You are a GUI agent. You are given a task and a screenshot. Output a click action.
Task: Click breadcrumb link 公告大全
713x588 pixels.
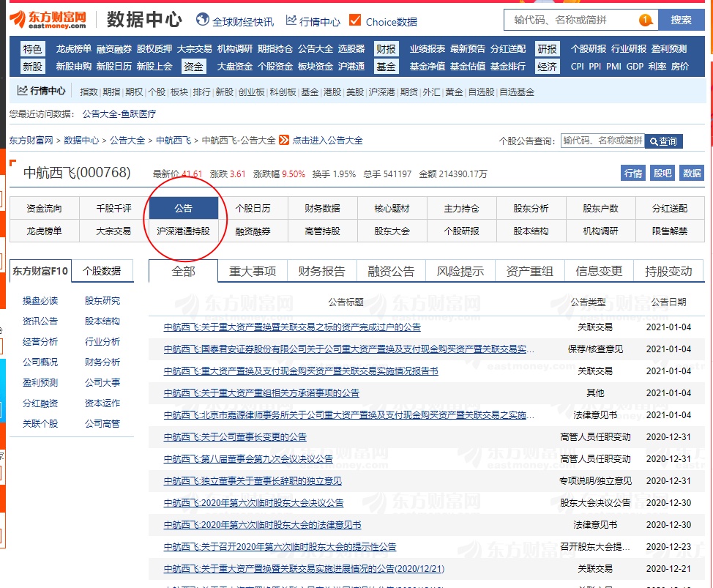tap(127, 140)
